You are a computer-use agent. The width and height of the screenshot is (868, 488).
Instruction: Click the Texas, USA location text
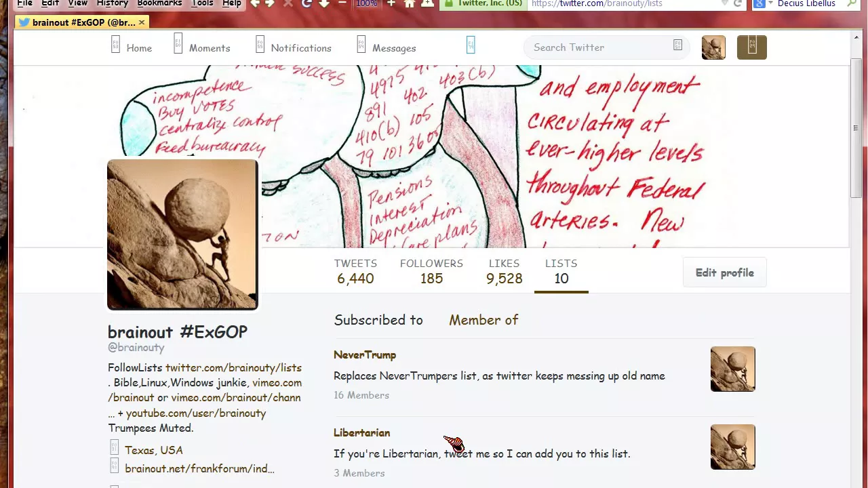(154, 450)
